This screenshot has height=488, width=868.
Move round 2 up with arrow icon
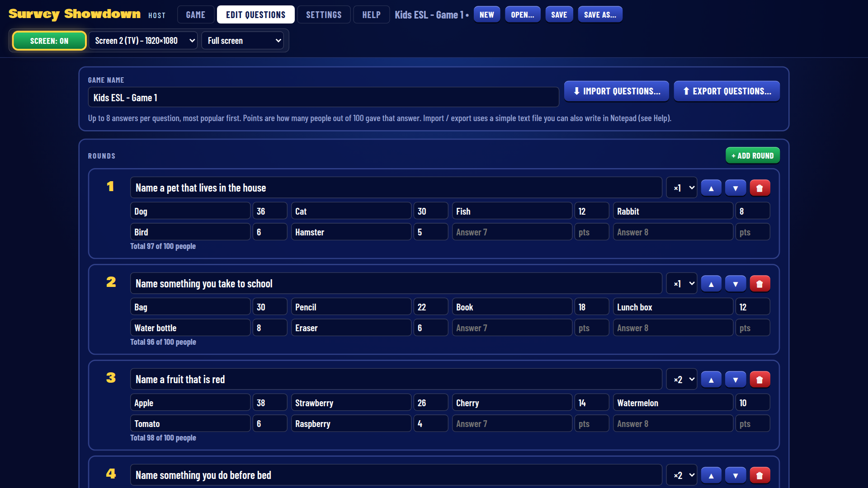point(711,284)
